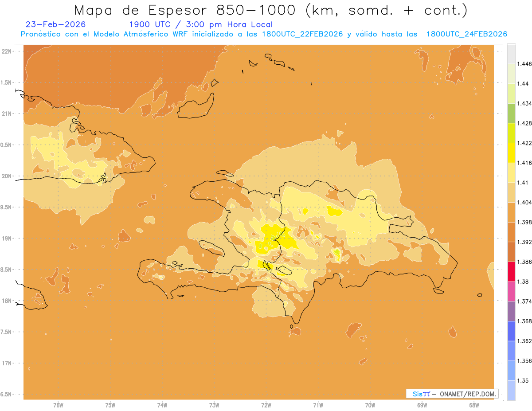The width and height of the screenshot is (532, 411).
Task: Click the '69W' longitude label
Action: click(422, 405)
